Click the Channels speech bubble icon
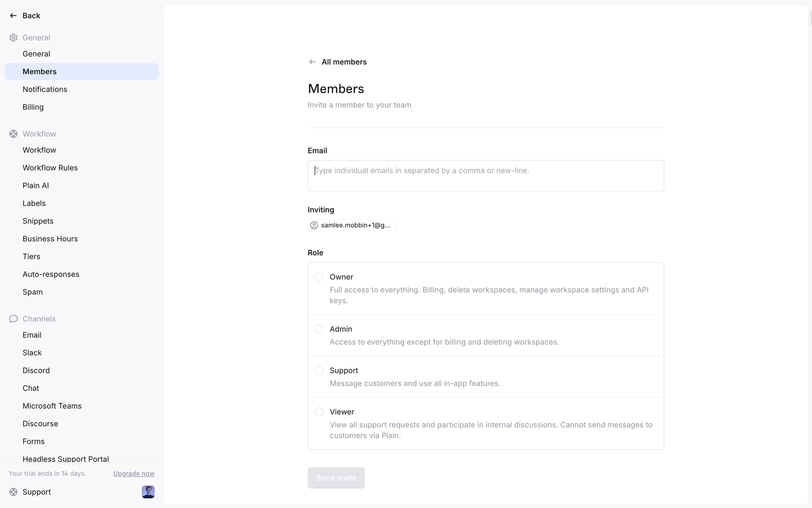 14,319
